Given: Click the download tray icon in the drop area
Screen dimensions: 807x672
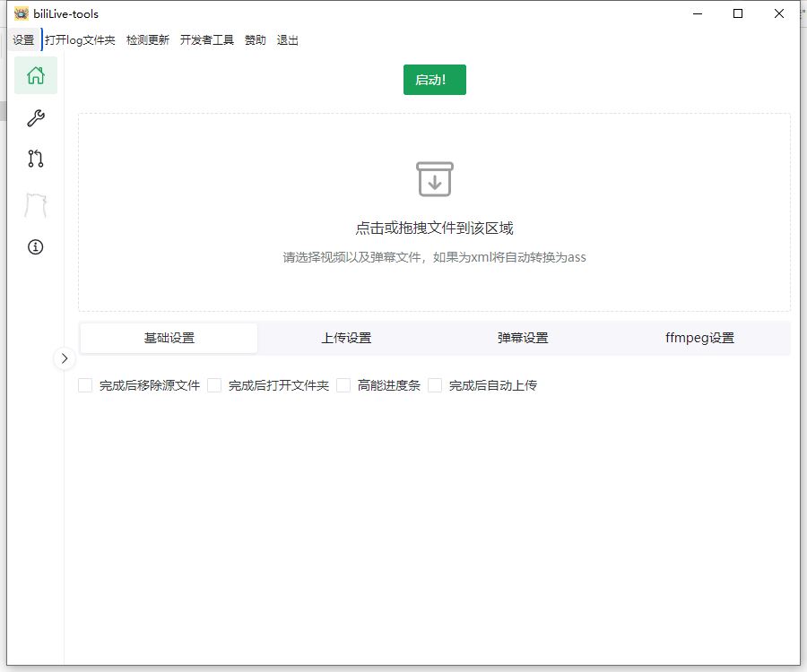Looking at the screenshot, I should coord(434,179).
